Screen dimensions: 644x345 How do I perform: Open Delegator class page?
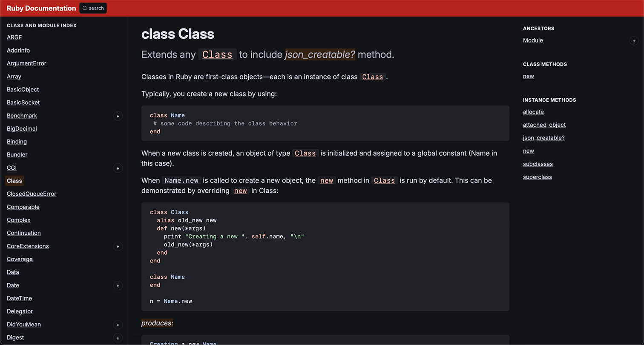[20, 311]
